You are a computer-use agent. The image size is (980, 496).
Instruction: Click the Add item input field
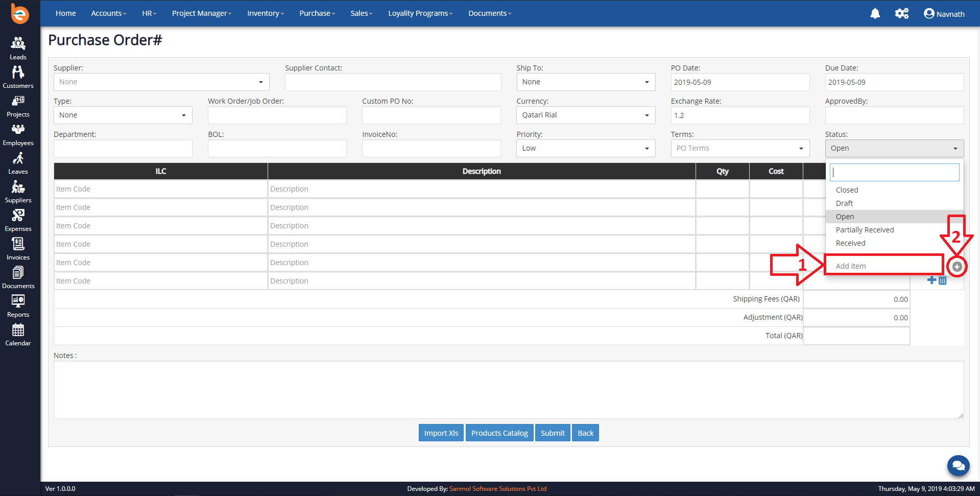tap(885, 266)
